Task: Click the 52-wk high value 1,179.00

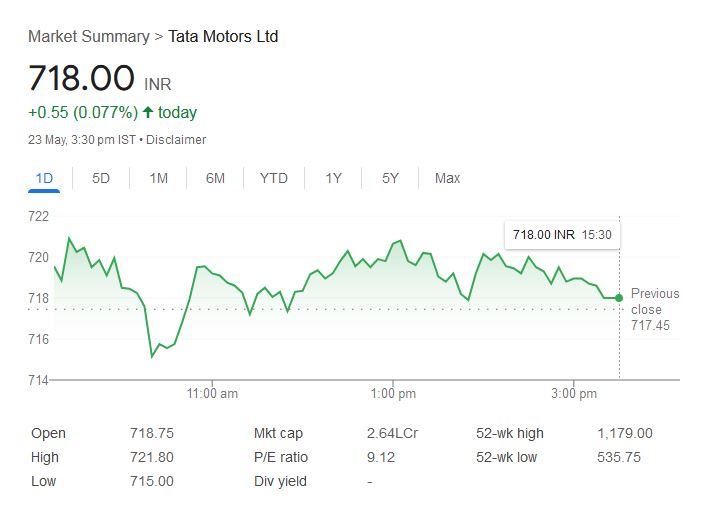Action: [x=624, y=433]
